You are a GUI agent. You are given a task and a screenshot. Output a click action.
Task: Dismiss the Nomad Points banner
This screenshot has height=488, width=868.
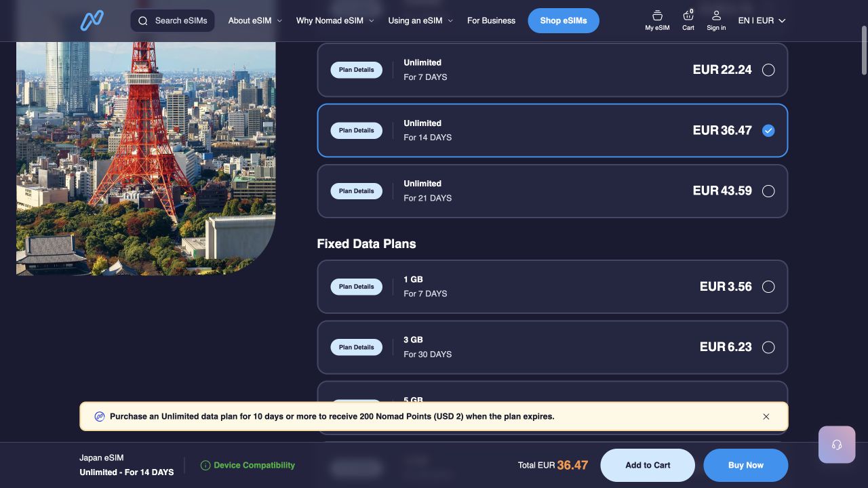pyautogui.click(x=766, y=417)
